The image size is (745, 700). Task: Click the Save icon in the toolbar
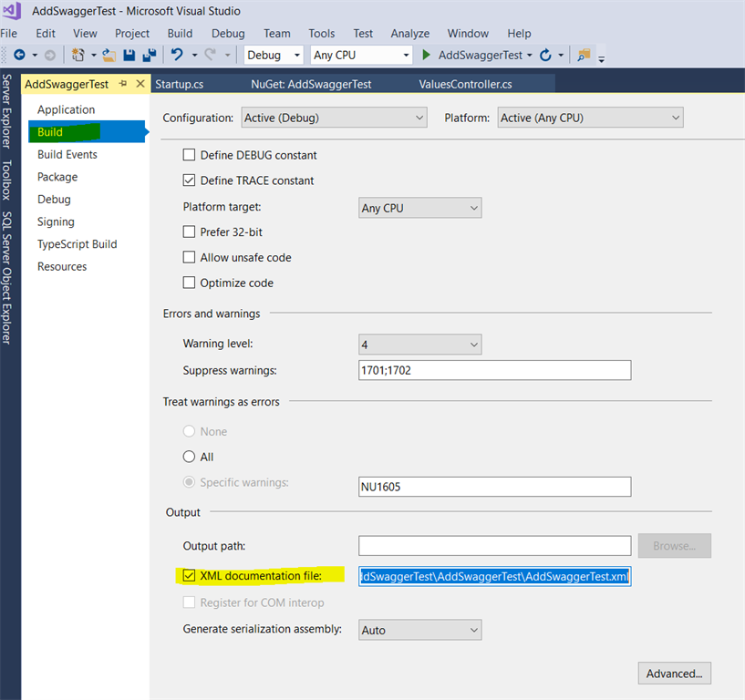point(128,55)
